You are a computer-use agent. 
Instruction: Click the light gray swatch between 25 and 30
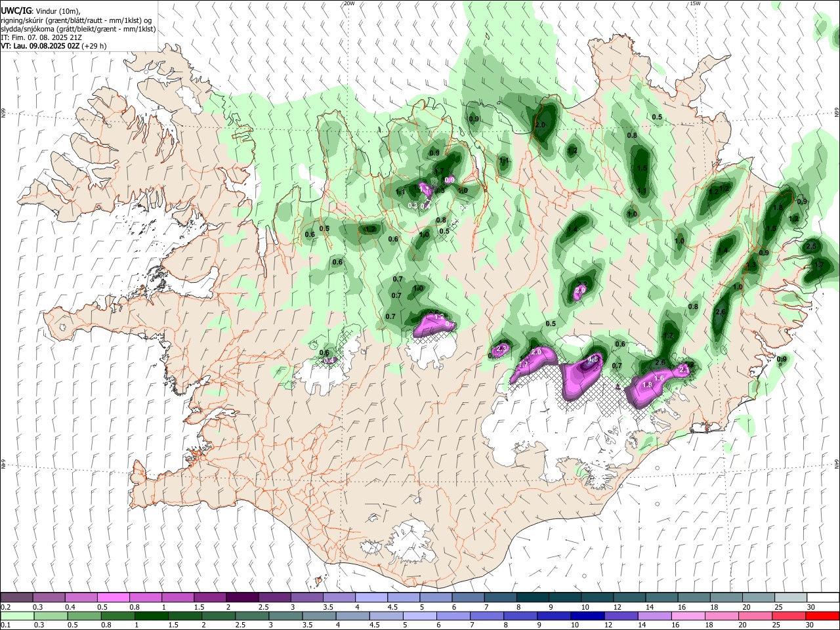click(790, 597)
